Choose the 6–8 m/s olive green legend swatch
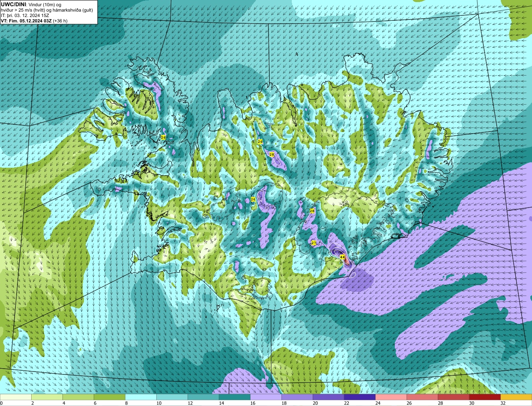This screenshot has width=532, height=406. 110,397
